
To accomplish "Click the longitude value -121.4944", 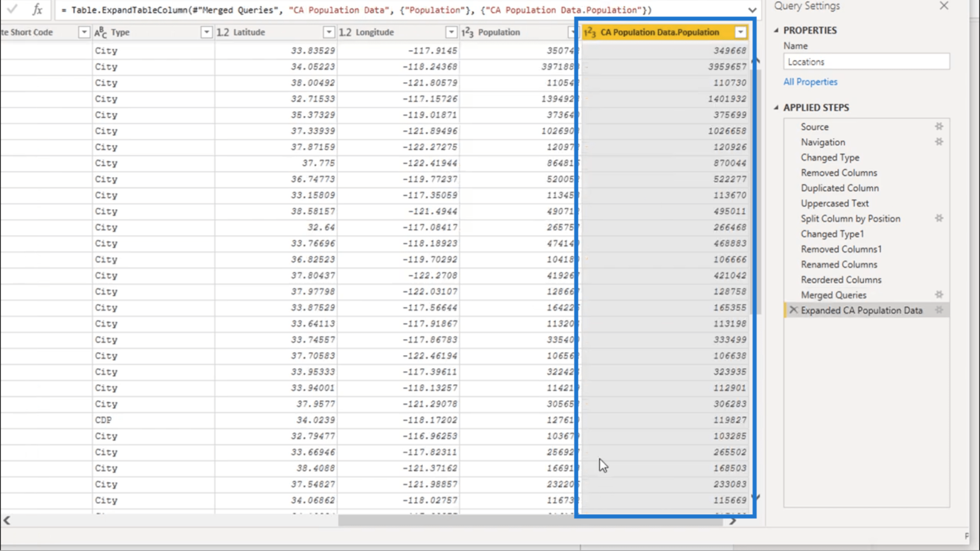I will (x=433, y=211).
